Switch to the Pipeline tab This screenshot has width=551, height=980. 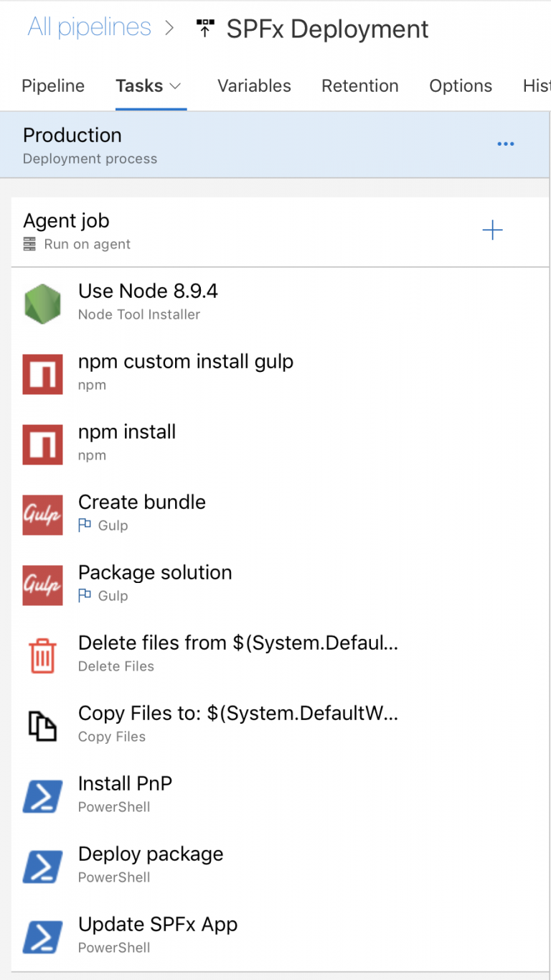pos(53,86)
